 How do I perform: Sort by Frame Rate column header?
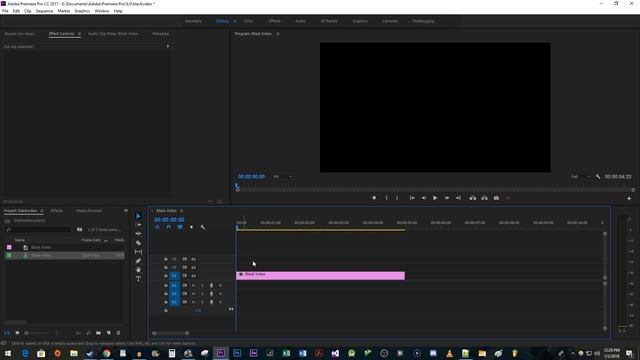[91, 240]
